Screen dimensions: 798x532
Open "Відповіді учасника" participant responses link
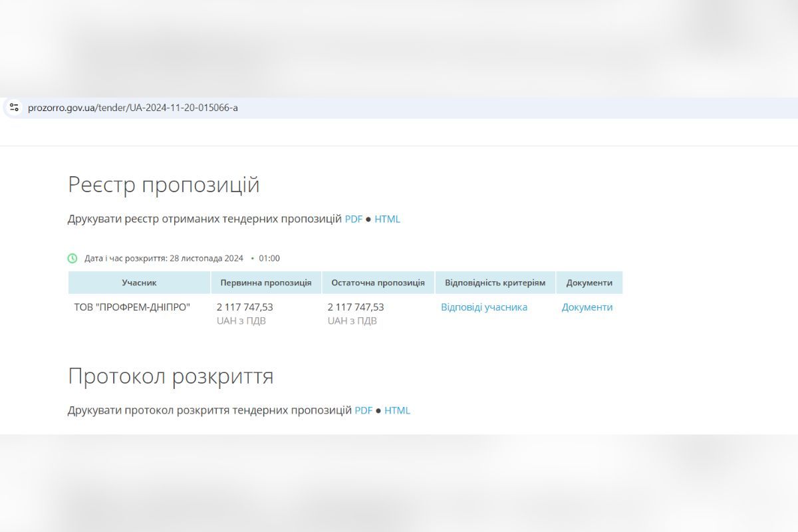483,307
